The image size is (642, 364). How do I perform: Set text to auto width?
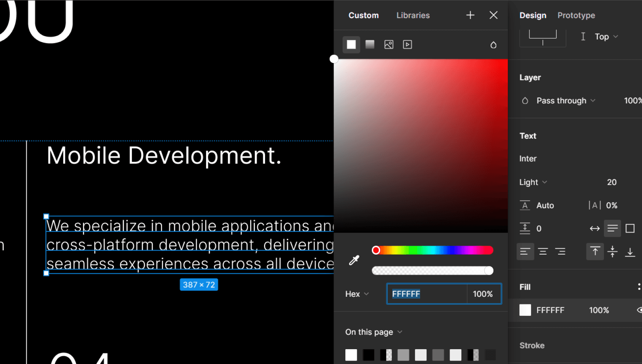click(x=594, y=228)
